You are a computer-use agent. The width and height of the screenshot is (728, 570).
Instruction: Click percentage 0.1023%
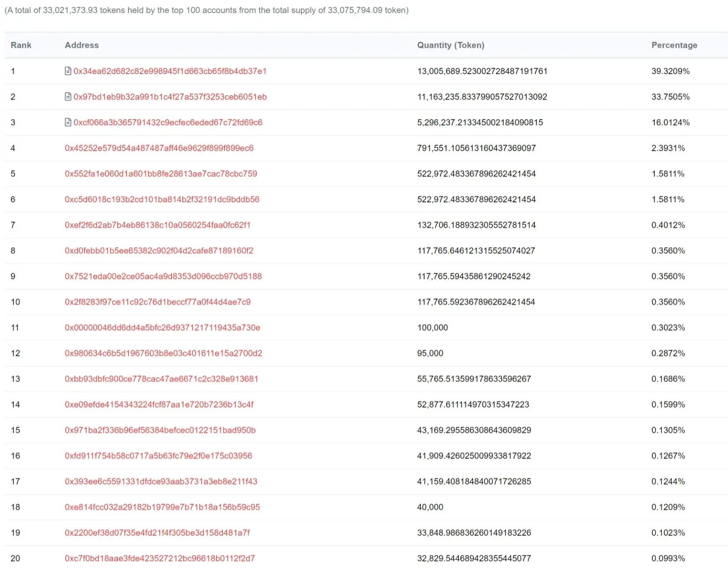(668, 533)
